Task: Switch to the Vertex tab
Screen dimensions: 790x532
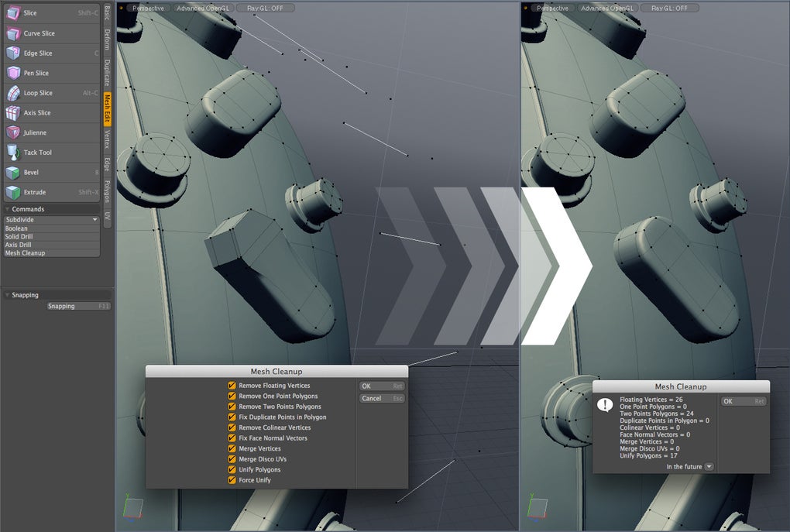Action: click(108, 139)
